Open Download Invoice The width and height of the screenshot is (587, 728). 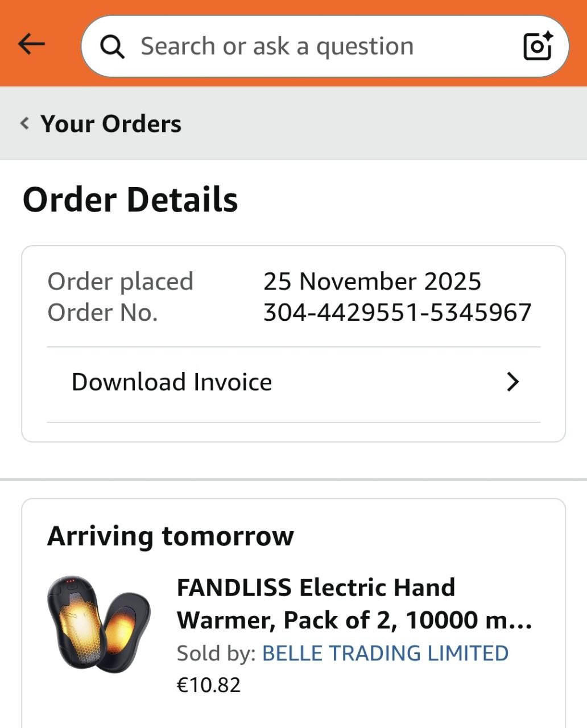(x=172, y=382)
